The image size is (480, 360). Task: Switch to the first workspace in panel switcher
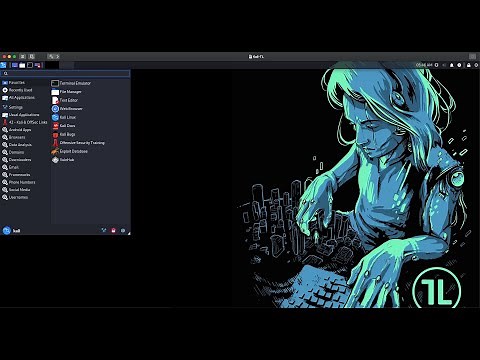pos(52,65)
